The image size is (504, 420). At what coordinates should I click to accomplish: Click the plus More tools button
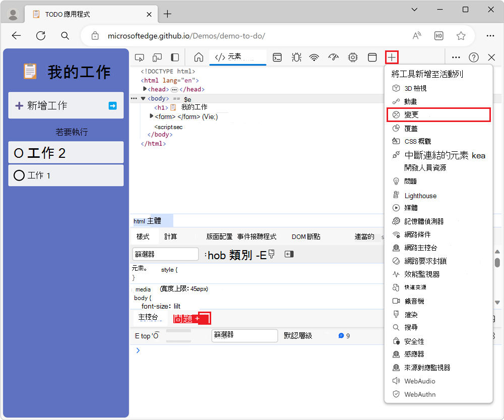(392, 57)
